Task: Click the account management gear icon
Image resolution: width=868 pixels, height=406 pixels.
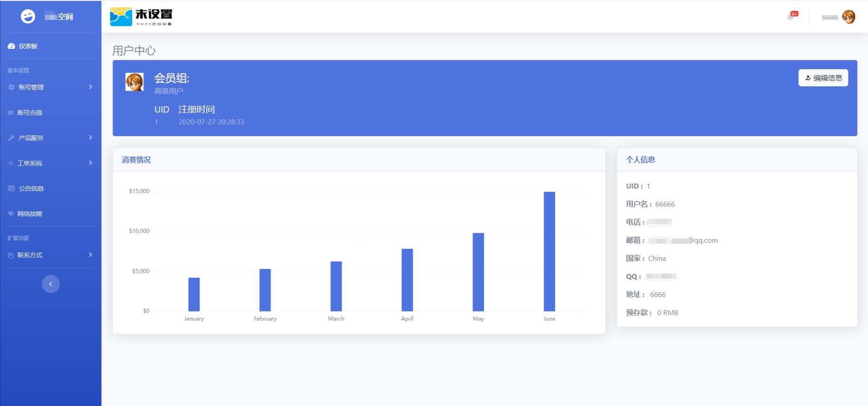Action: (11, 87)
